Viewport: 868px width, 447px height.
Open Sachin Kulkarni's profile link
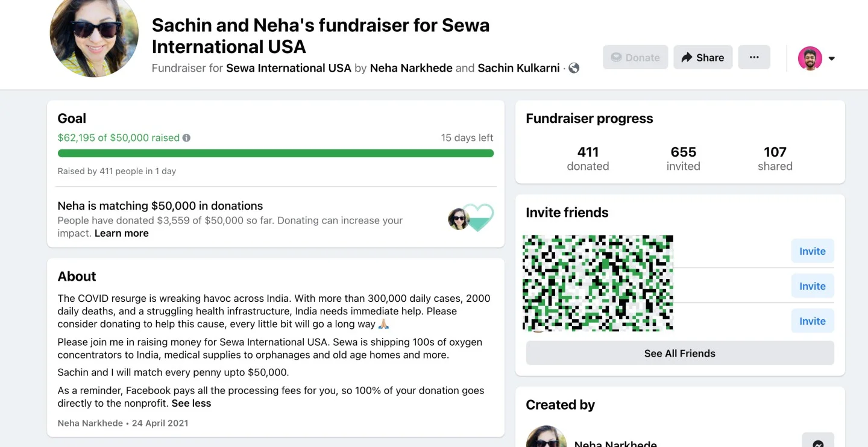click(x=518, y=68)
